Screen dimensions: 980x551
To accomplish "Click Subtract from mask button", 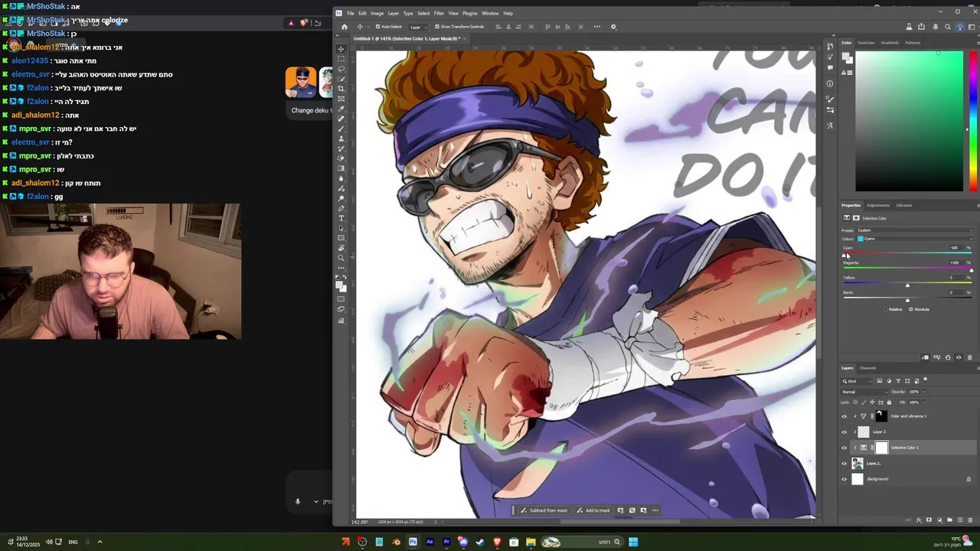I will tap(544, 510).
